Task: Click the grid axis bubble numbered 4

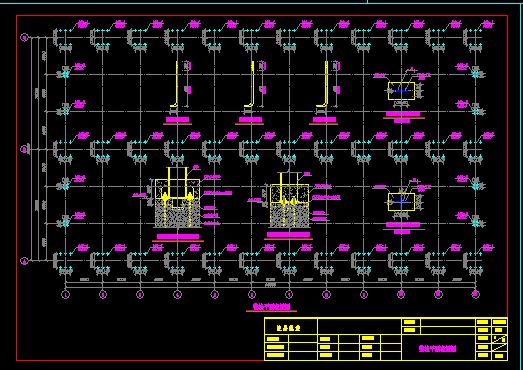Action: (x=177, y=294)
